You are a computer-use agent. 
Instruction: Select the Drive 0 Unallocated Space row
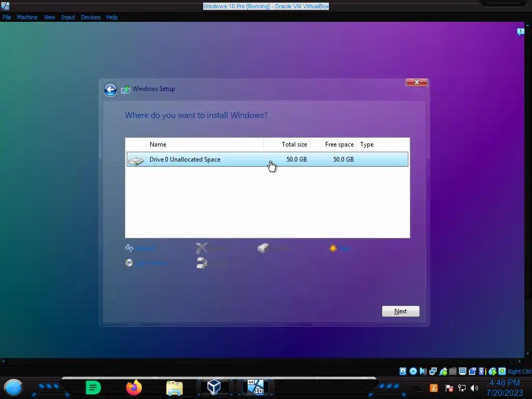pos(268,159)
